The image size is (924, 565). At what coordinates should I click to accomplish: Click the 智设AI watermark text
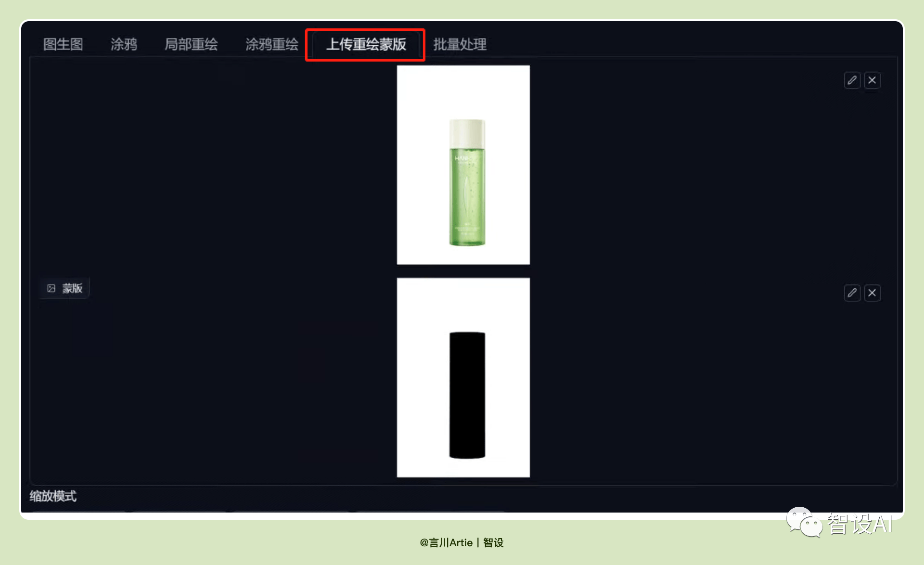point(860,524)
